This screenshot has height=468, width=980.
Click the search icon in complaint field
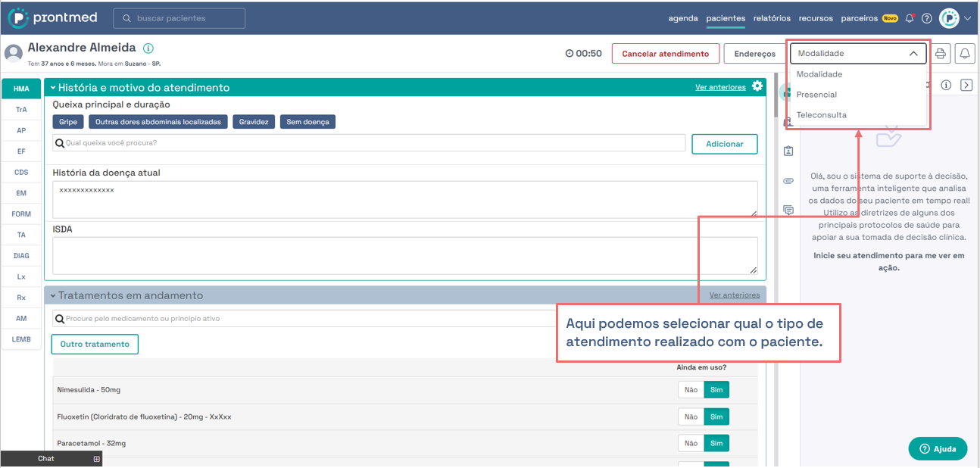pyautogui.click(x=60, y=142)
